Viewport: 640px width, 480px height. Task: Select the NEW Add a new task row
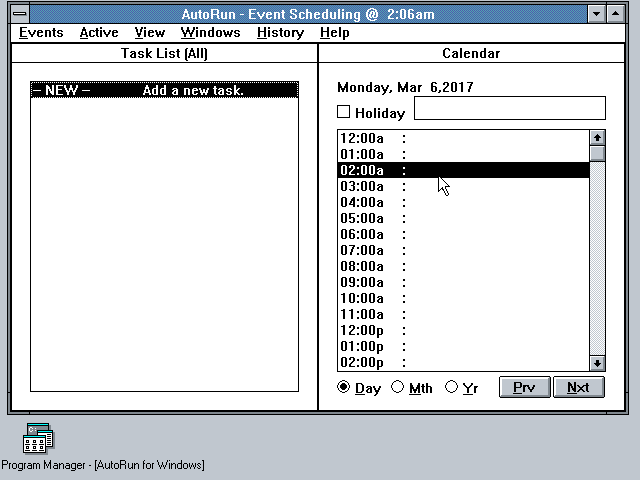pos(164,90)
